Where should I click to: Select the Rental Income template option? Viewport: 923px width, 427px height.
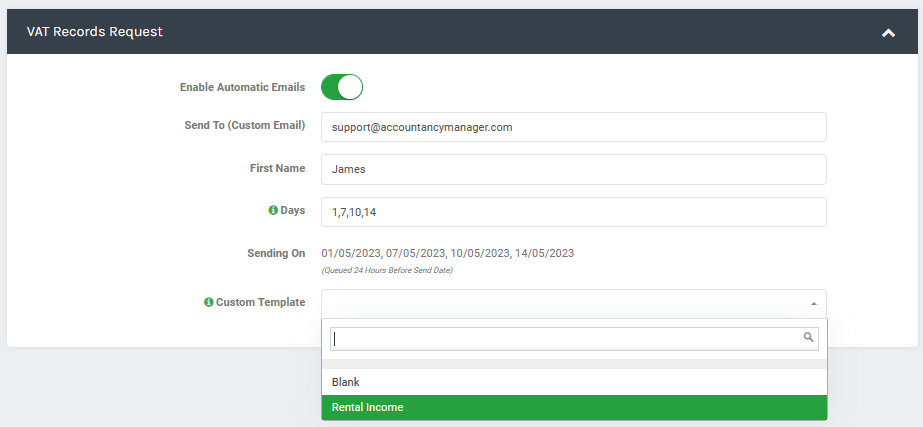pos(574,408)
